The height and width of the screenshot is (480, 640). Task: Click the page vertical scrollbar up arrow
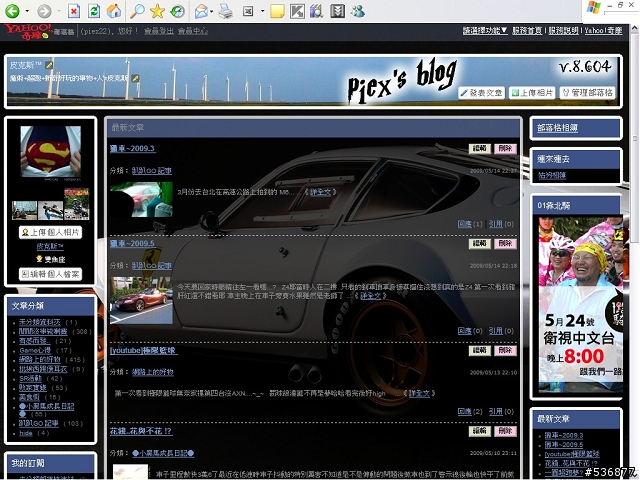click(x=635, y=28)
